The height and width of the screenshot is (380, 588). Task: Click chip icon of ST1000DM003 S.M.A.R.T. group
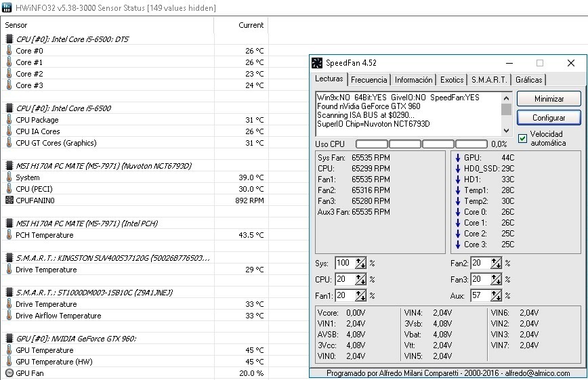(9, 292)
